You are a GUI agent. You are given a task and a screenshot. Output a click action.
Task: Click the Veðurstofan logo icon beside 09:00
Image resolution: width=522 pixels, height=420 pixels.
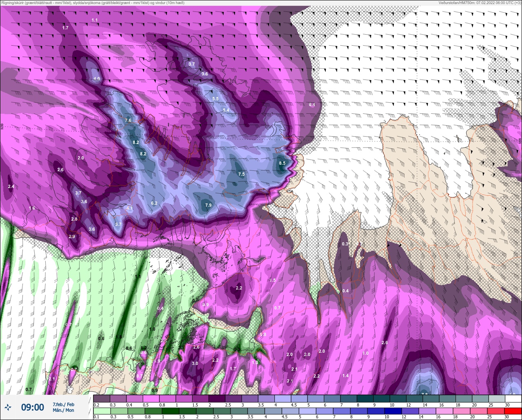coord(8,407)
